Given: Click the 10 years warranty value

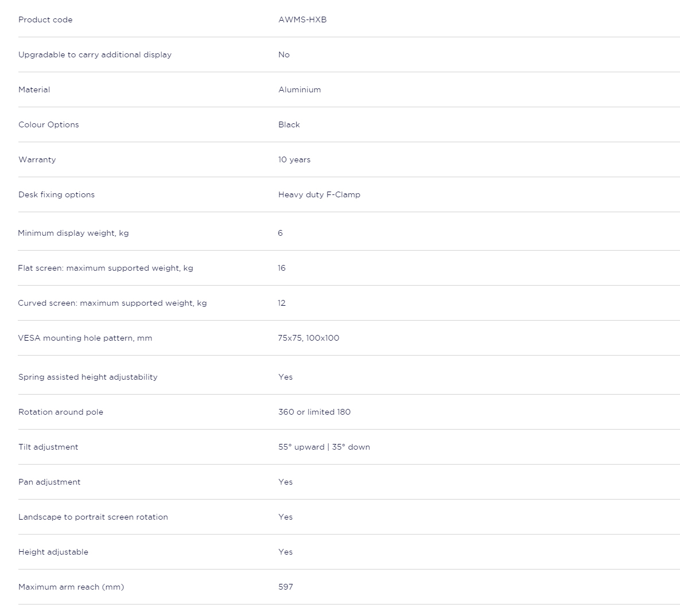Looking at the screenshot, I should [x=294, y=159].
